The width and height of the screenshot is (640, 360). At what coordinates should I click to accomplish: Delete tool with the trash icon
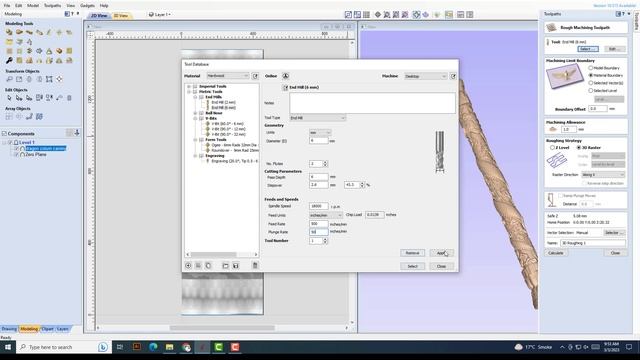[255, 266]
